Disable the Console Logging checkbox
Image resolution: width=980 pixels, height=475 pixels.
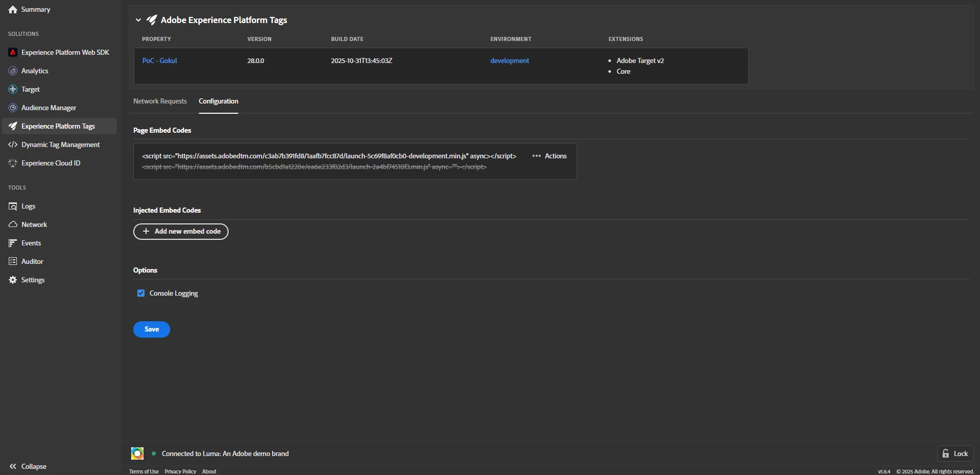tap(141, 293)
